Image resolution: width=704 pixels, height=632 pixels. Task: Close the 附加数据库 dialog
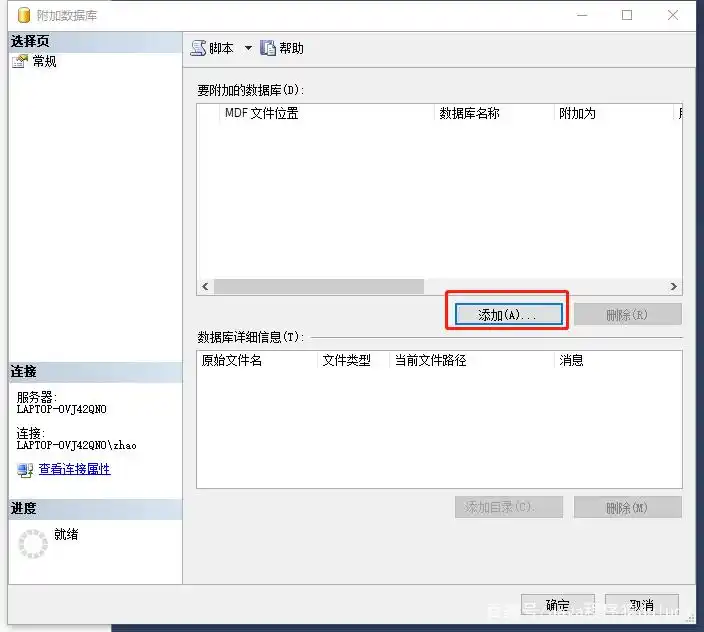(673, 15)
